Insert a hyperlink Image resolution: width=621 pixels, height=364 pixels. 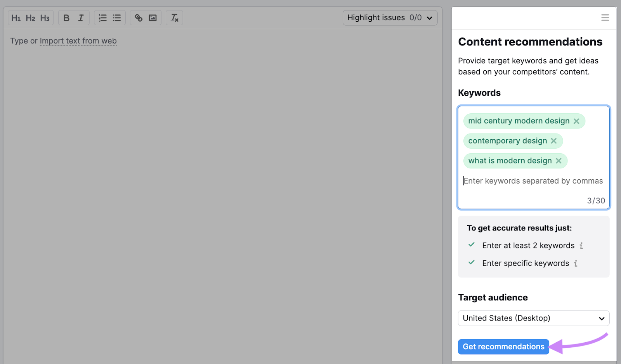tap(139, 18)
